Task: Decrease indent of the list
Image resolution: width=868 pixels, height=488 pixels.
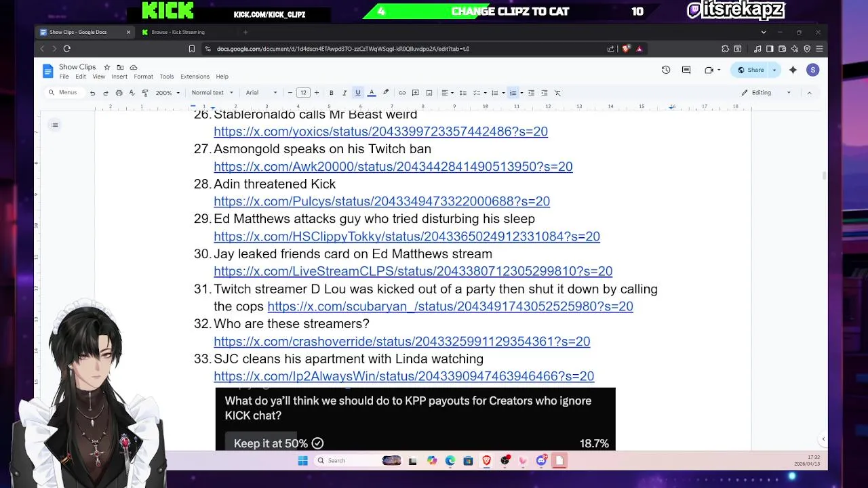Action: click(x=531, y=93)
